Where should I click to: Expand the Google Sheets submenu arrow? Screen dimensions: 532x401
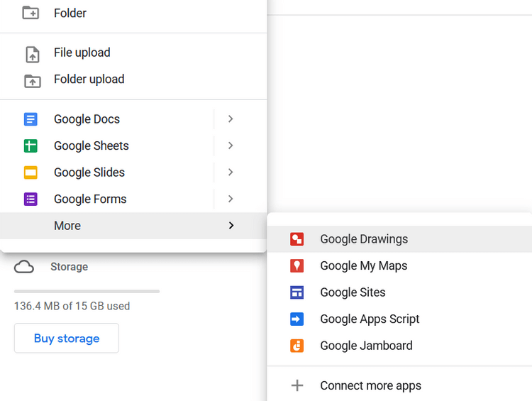coord(231,145)
